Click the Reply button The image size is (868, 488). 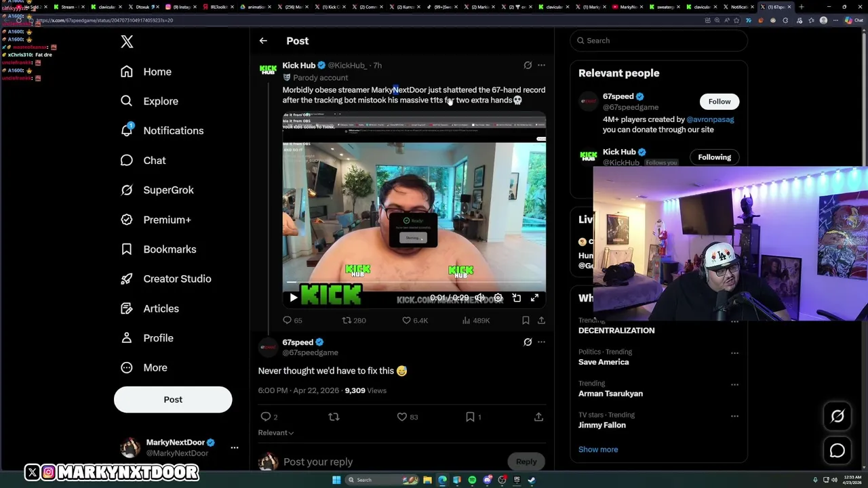point(526,462)
